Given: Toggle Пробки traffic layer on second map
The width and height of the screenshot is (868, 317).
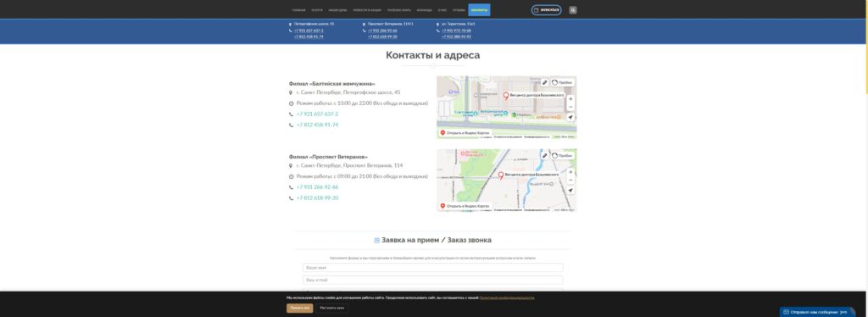Looking at the screenshot, I should 562,155.
